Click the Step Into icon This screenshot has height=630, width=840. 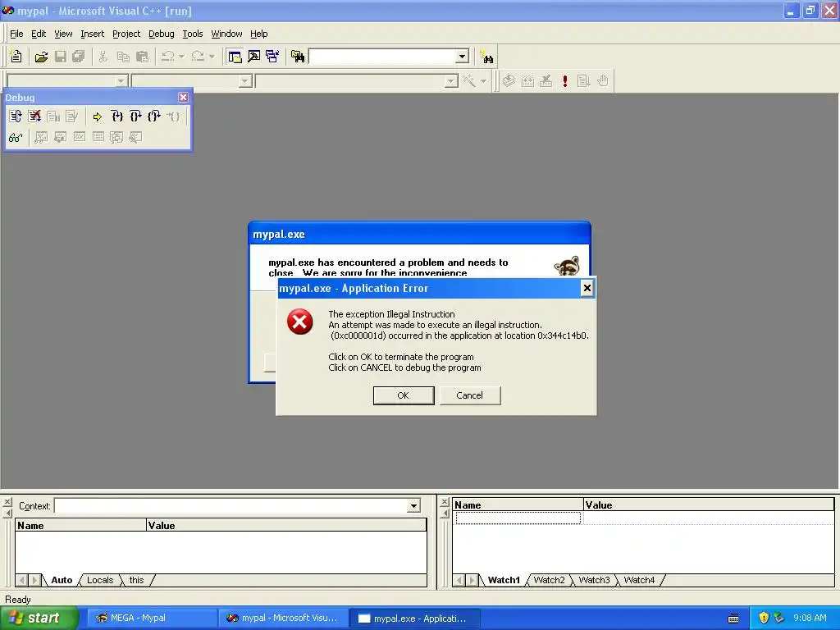pyautogui.click(x=116, y=116)
